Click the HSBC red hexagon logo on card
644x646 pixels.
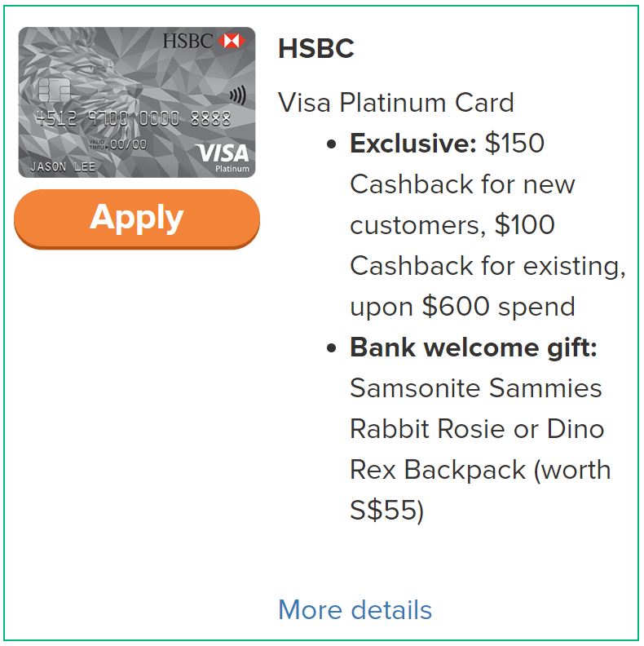(231, 41)
